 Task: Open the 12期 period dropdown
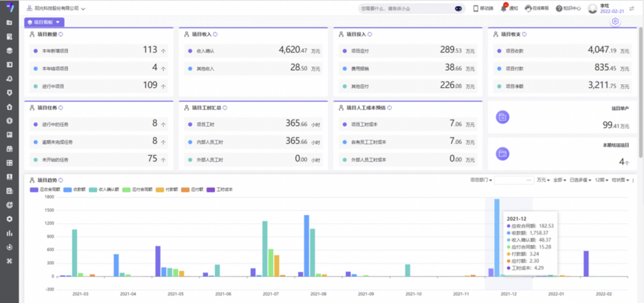click(601, 180)
